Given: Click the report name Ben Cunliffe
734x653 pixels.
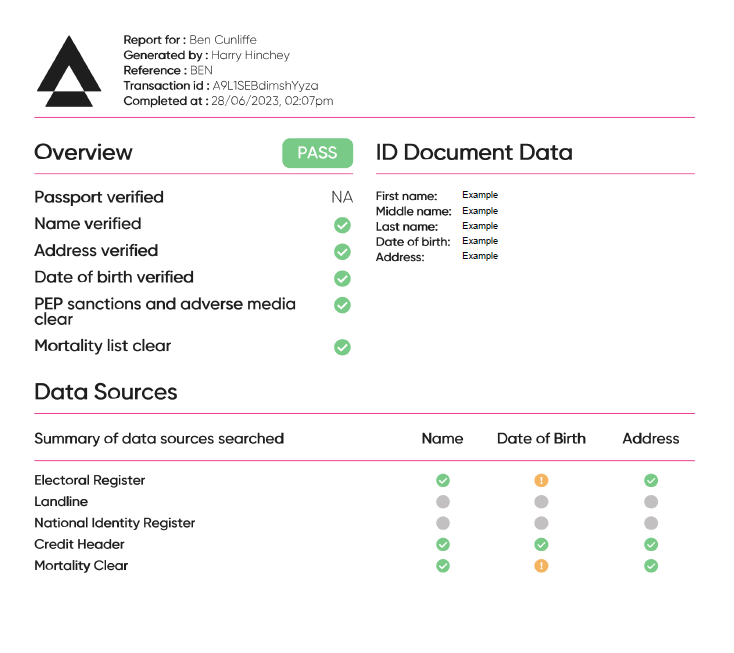Looking at the screenshot, I should [223, 40].
